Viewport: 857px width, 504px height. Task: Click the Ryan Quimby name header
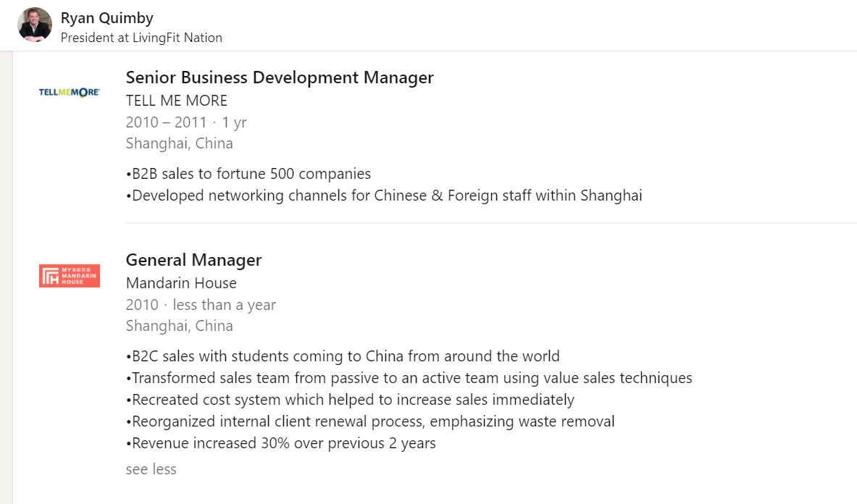(x=107, y=18)
